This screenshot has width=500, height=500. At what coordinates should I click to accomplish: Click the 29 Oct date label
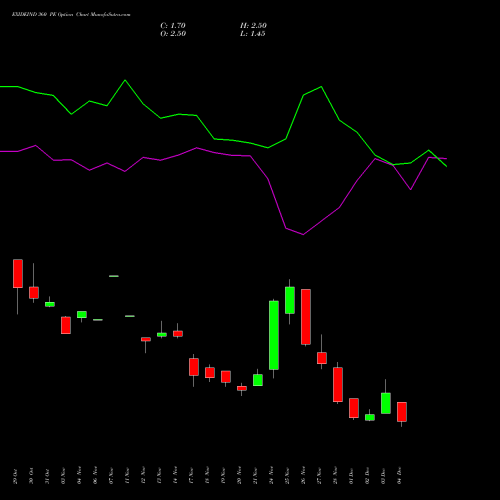click(15, 476)
